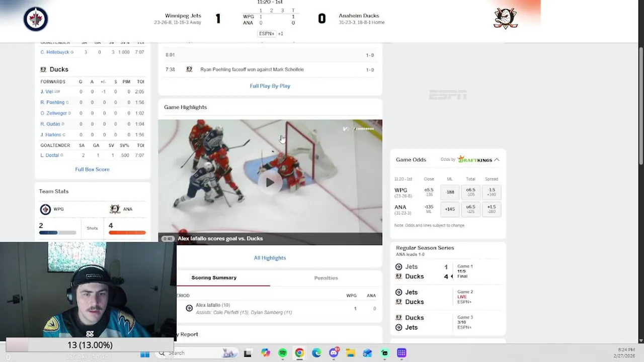Open the Anaheim Ducks team name link
Image resolution: width=644 pixels, height=362 pixels.
click(x=359, y=16)
